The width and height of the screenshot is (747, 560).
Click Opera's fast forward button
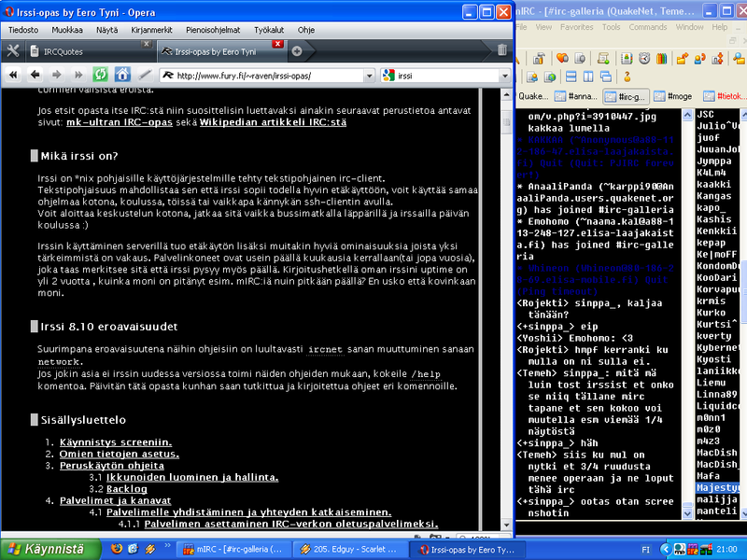[78, 75]
